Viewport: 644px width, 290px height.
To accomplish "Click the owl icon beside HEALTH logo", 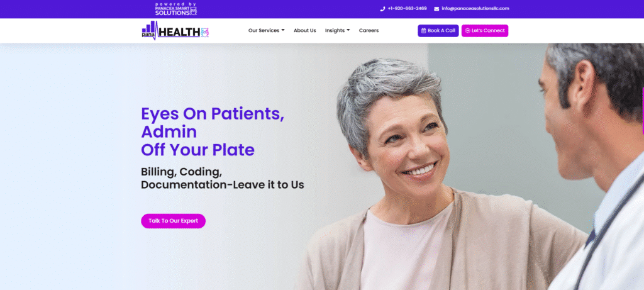I will tap(204, 32).
